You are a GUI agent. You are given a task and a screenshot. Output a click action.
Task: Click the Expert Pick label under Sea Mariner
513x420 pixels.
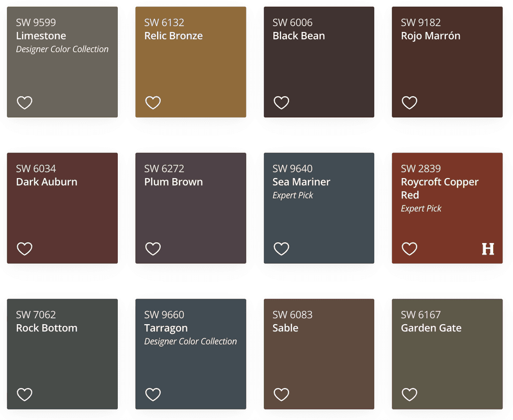pyautogui.click(x=293, y=195)
